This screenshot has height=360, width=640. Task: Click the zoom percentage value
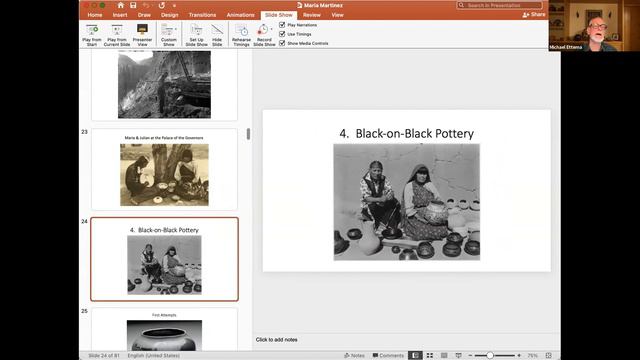point(532,356)
